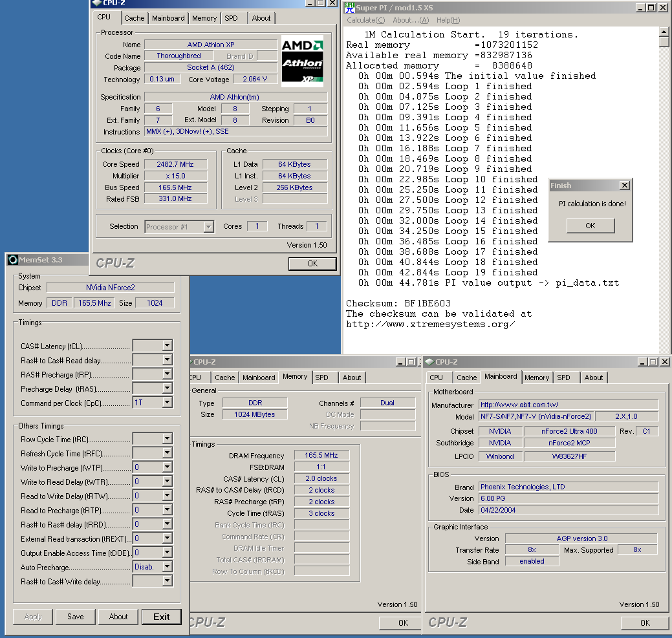Open the Ras# to Cas# Write delay dropdown

[168, 580]
